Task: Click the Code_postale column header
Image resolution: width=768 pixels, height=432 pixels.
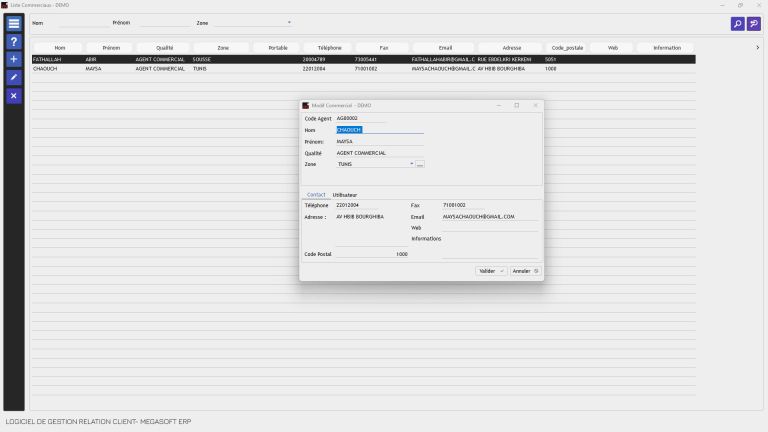Action: [x=567, y=48]
